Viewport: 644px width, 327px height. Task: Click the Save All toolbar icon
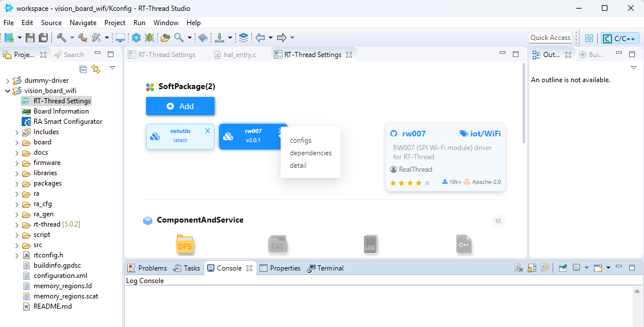tap(43, 38)
